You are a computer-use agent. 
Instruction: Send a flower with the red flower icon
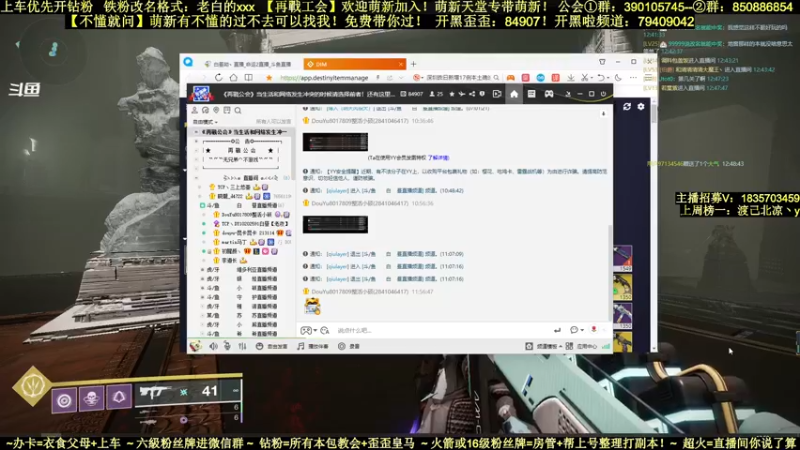pos(594,330)
